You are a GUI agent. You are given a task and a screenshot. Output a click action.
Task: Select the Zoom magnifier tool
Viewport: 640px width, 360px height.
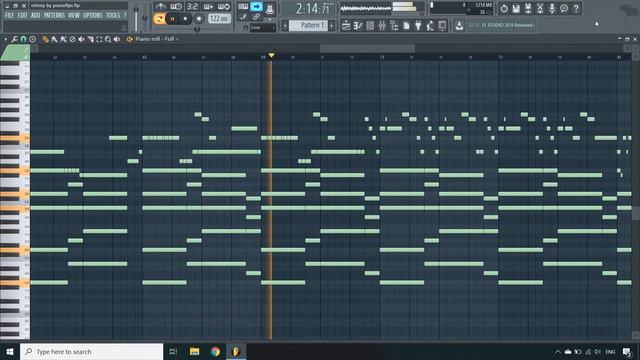coord(108,39)
